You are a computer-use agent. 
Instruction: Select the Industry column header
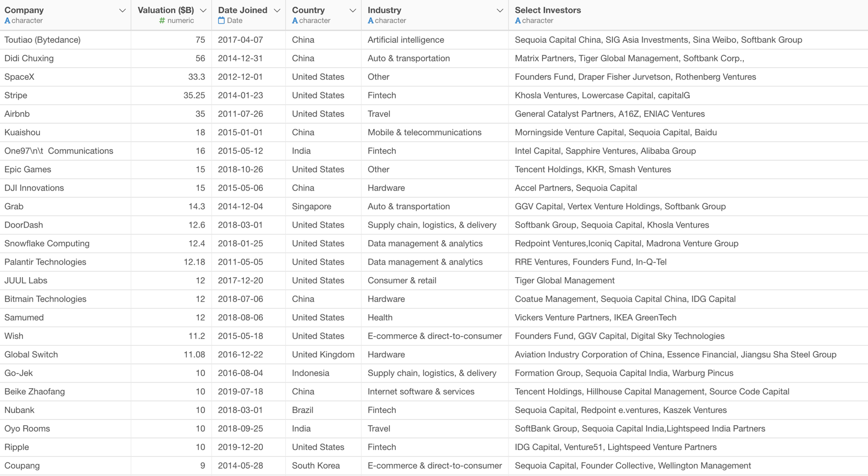click(x=435, y=15)
